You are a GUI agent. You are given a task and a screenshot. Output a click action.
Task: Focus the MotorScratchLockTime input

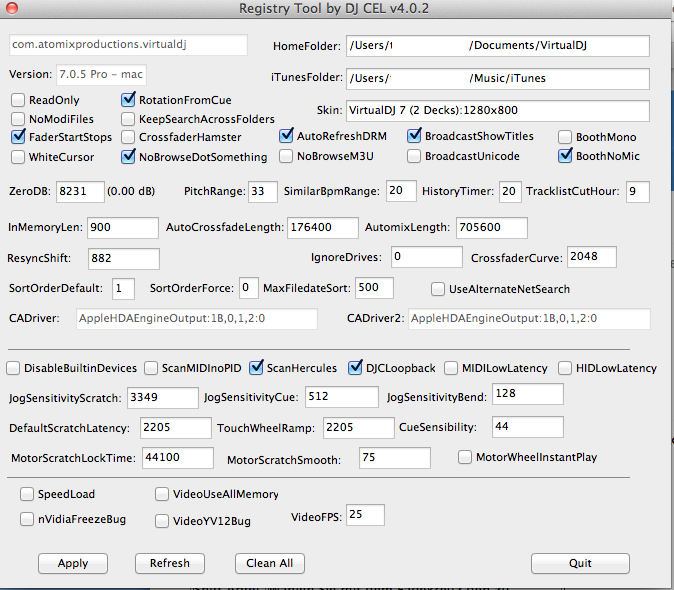178,458
